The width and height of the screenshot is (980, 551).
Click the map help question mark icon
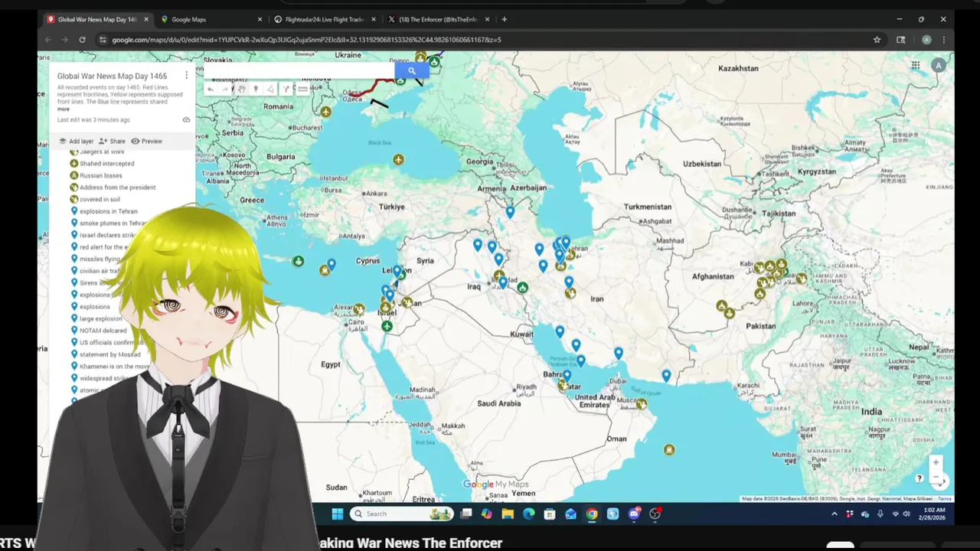(x=920, y=479)
